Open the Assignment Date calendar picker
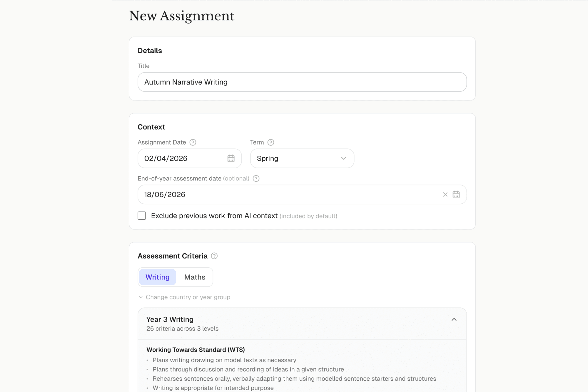The width and height of the screenshot is (588, 392). [x=231, y=158]
